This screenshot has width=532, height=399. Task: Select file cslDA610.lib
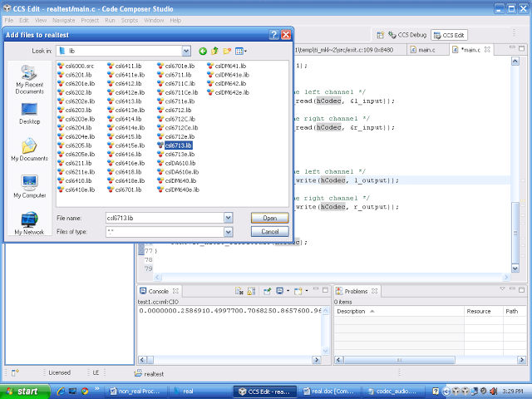[176, 163]
